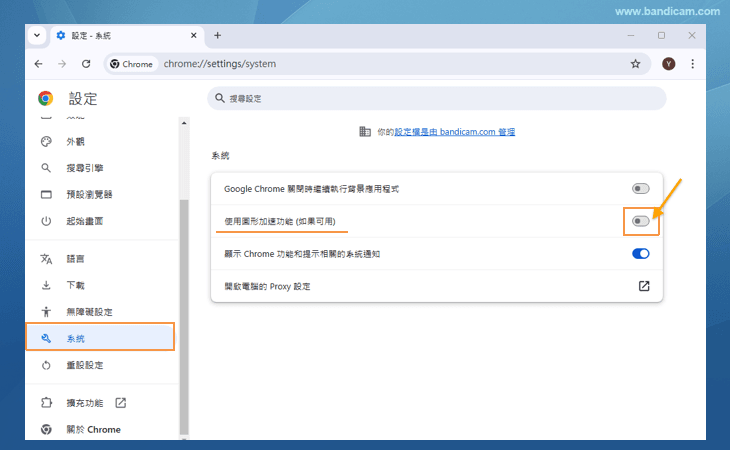The image size is (730, 450).
Task: Click the sidebar scrollbar up arrow
Action: point(184,123)
